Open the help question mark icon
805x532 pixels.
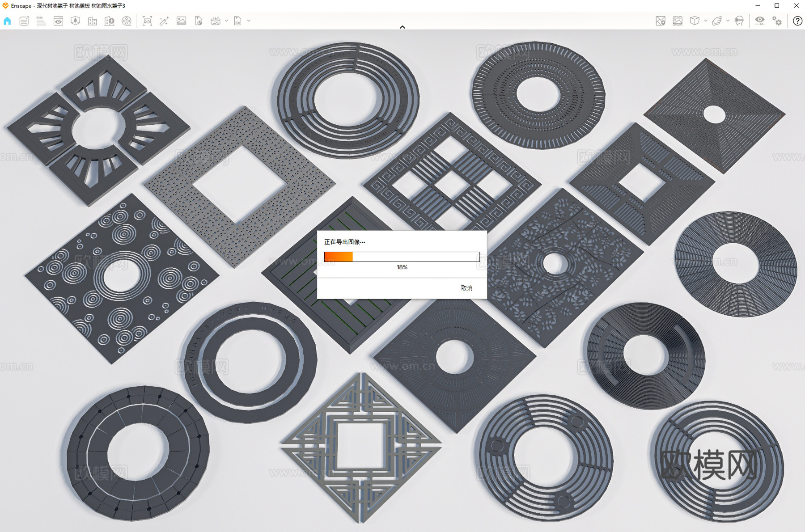(797, 21)
